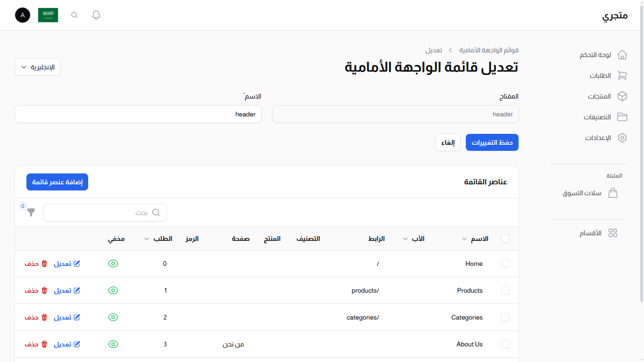Open الأقسام via the grid icon
Screen dimensions: 644x362
click(613, 232)
